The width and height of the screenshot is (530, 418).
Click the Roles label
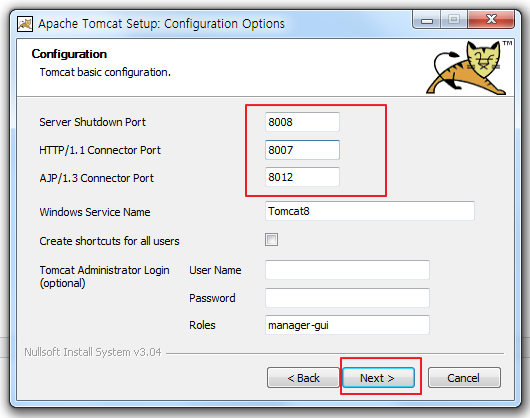pos(202,325)
